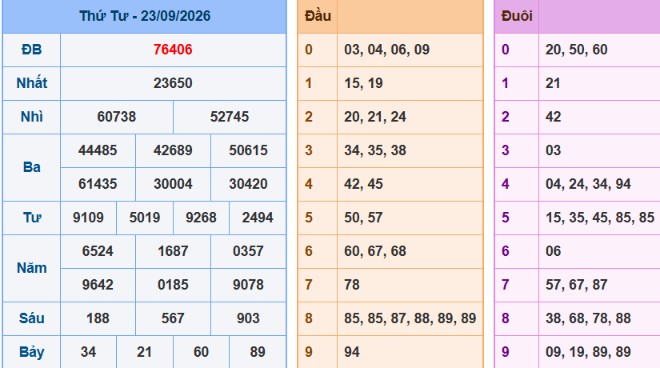Click Đầu row values 20, 21, 24
Screen dimensions: 660x368
[375, 117]
